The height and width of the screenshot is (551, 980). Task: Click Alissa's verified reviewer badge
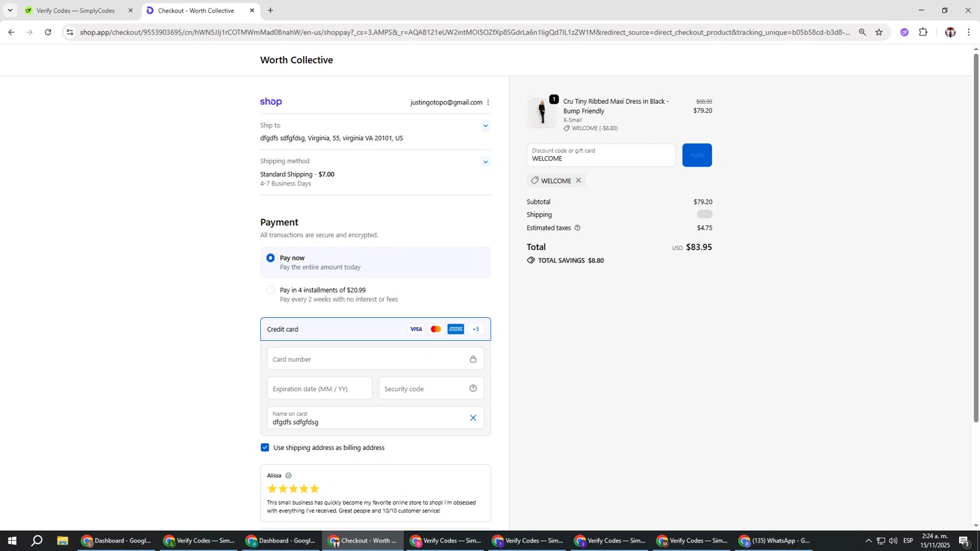coord(288,476)
